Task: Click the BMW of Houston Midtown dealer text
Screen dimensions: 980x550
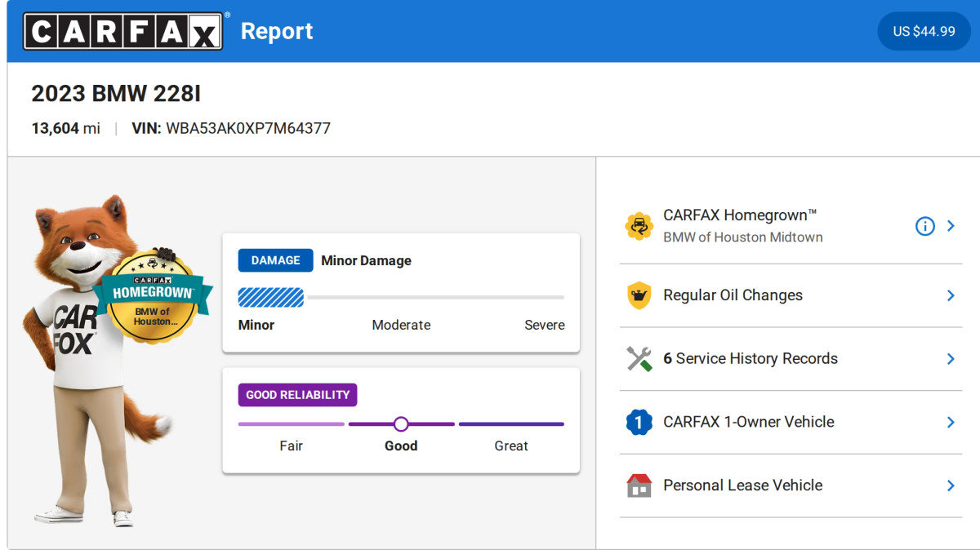Action: [x=743, y=237]
